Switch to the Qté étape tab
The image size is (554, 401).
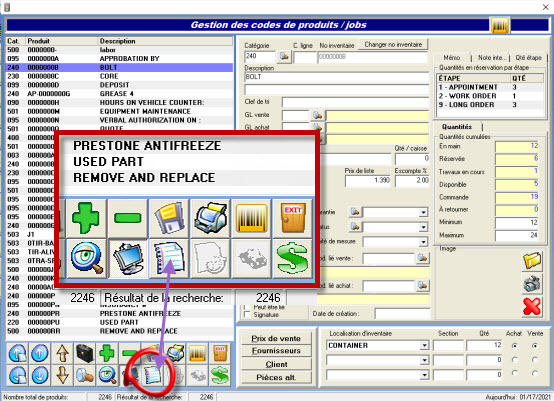pyautogui.click(x=529, y=58)
